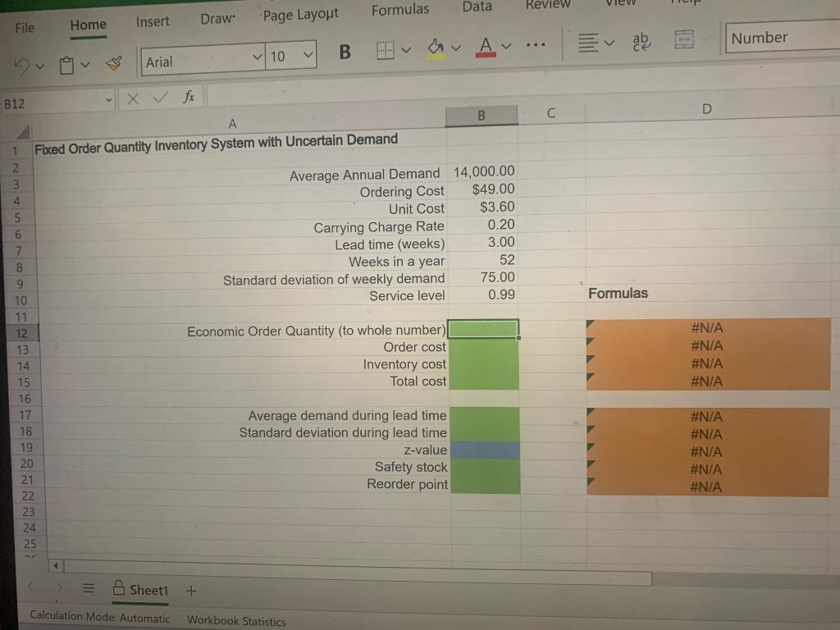Toggle the Wrap Text icon
This screenshot has height=630, width=840.
pos(641,42)
